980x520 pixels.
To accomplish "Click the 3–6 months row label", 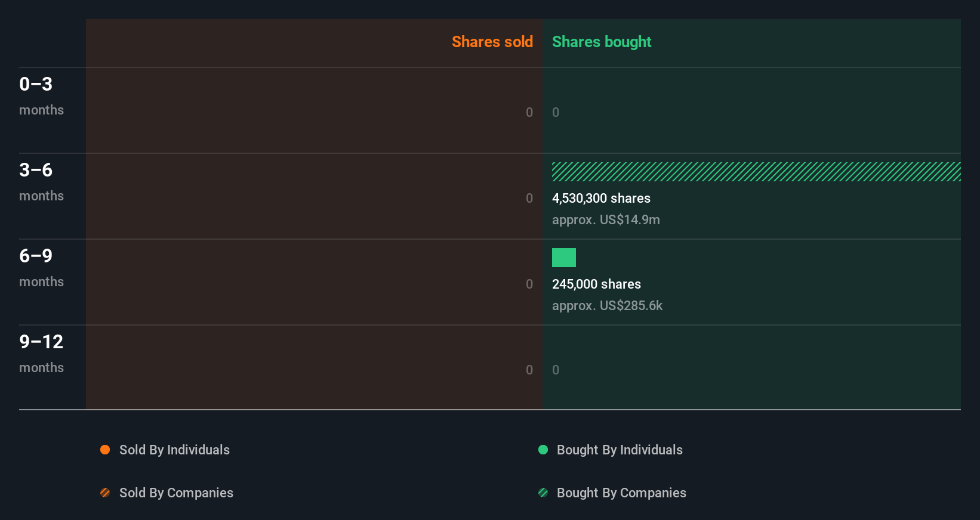I will coord(41,182).
